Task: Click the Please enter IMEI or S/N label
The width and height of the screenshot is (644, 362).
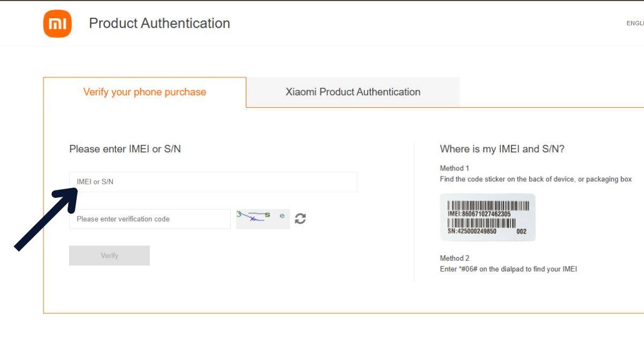Action: [x=125, y=149]
